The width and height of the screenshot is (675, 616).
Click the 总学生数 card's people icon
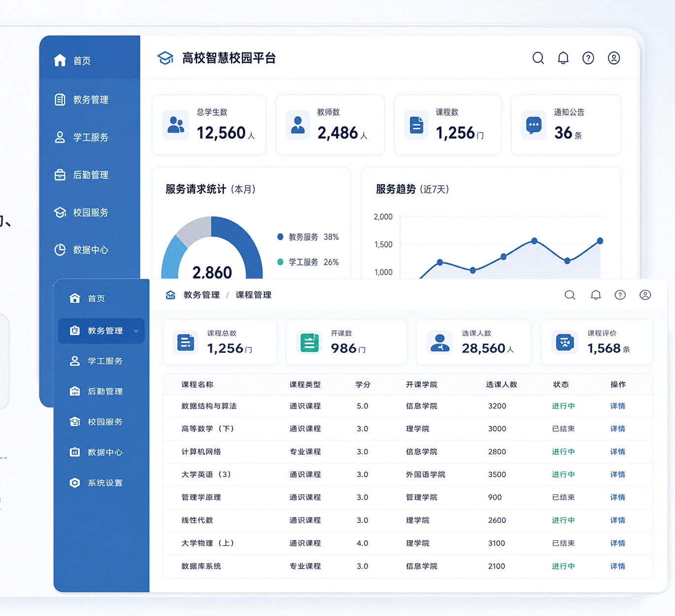pos(176,125)
